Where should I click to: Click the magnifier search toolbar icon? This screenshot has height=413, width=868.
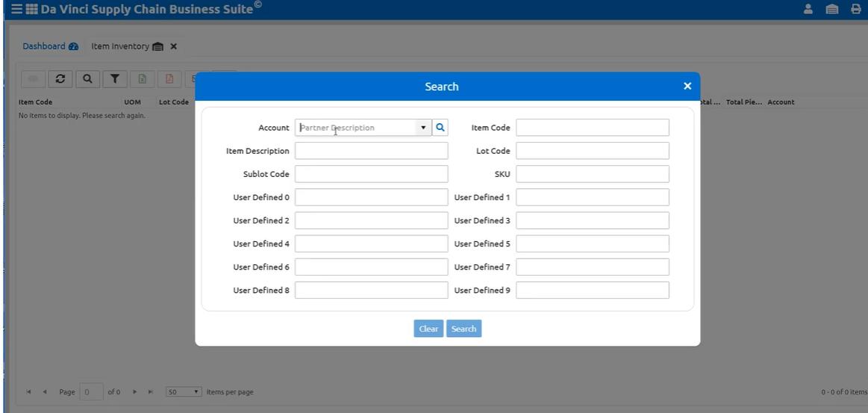pyautogui.click(x=87, y=78)
